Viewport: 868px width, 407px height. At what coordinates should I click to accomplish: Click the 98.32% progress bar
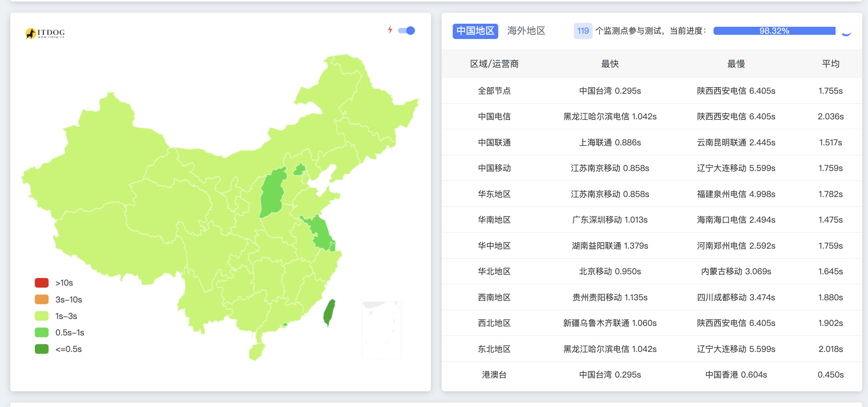click(774, 31)
